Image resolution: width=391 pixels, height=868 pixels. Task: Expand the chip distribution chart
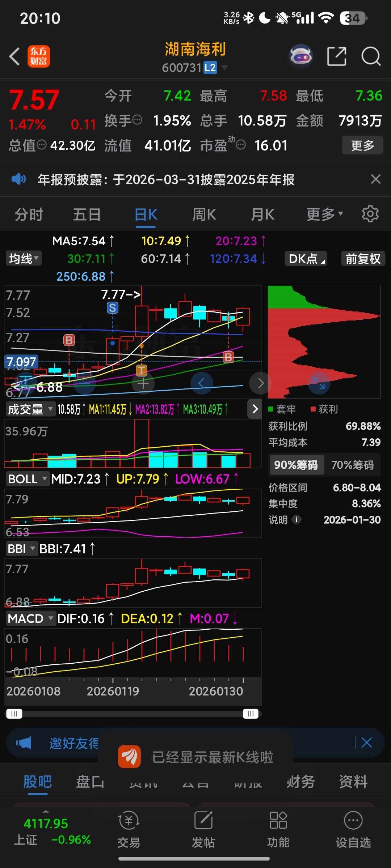click(319, 383)
